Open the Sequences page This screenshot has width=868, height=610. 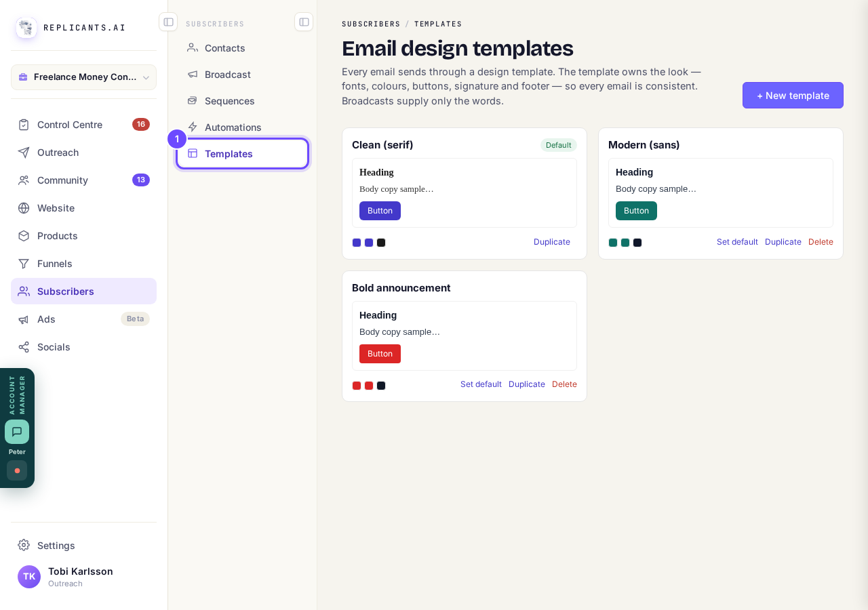(x=242, y=101)
